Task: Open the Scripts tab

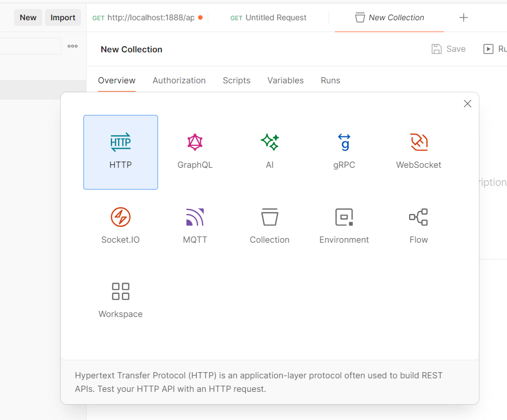Action: coord(236,81)
